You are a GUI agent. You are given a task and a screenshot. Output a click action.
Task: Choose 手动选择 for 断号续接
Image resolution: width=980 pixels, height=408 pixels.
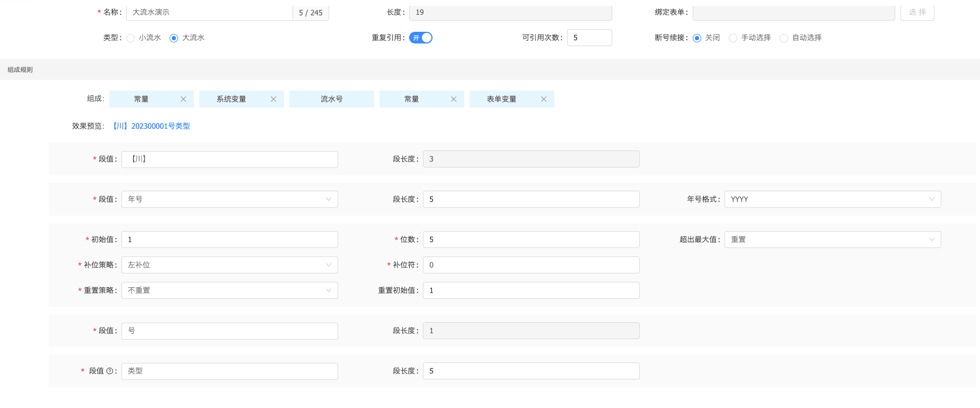733,38
